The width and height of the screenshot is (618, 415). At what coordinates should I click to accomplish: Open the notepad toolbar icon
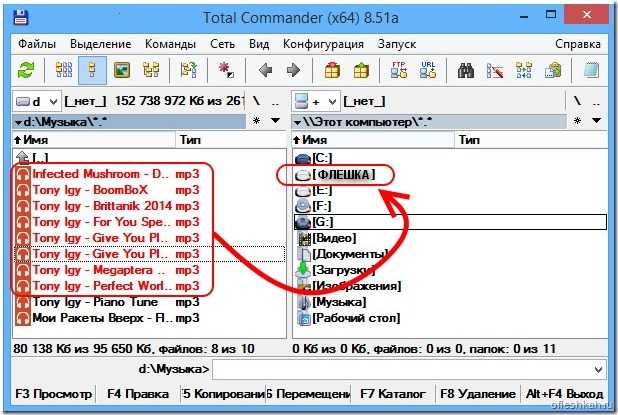(x=591, y=71)
